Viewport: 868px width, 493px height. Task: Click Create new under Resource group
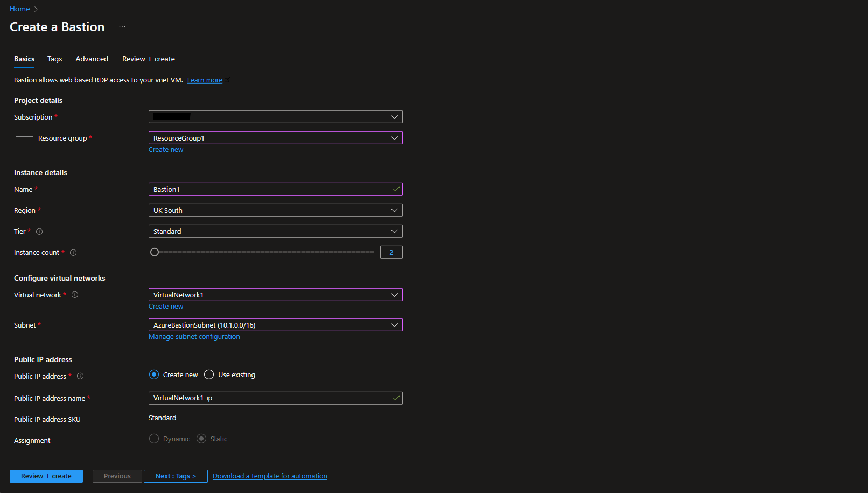click(x=166, y=150)
